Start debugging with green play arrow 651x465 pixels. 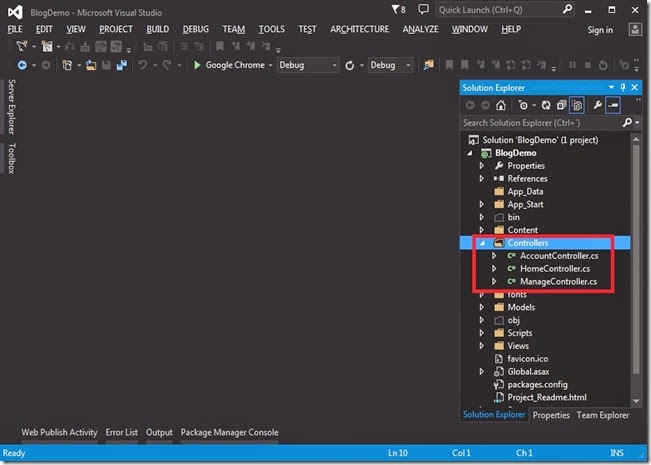pos(197,65)
